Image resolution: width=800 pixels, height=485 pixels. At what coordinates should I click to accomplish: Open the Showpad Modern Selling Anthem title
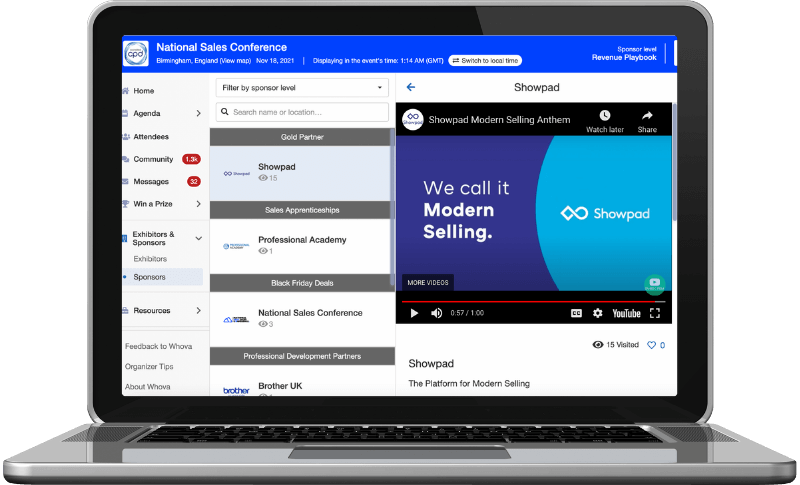[x=499, y=120]
